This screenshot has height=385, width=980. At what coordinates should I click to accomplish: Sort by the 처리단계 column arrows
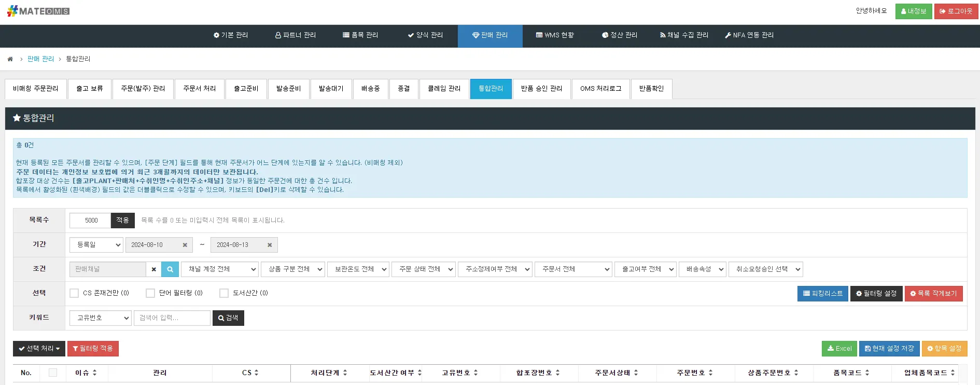pyautogui.click(x=345, y=373)
